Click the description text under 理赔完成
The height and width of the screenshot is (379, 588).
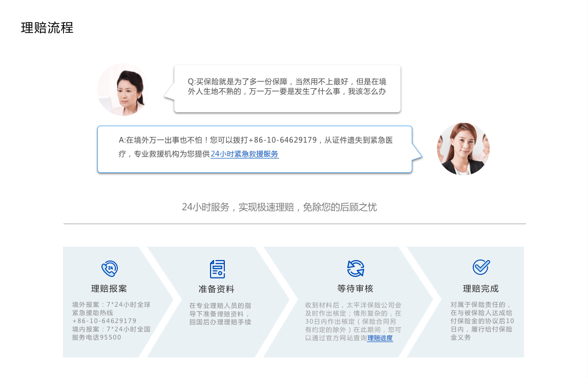[482, 321]
